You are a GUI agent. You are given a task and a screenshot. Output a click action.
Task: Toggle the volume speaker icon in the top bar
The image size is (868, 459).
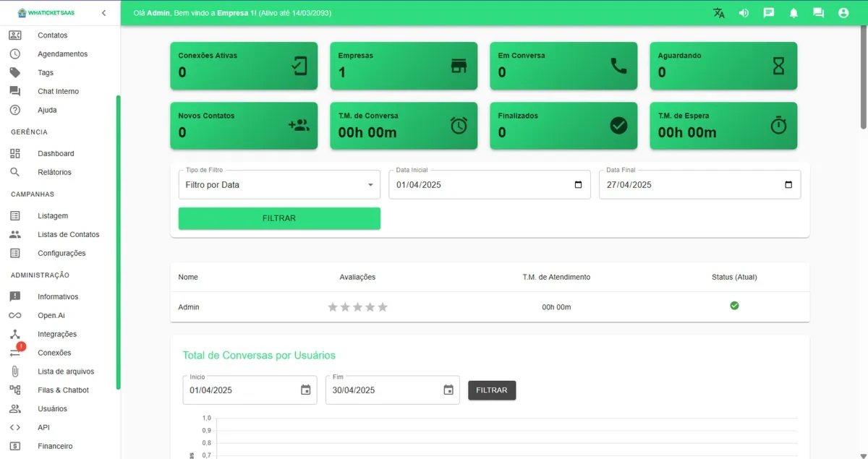[x=744, y=13]
